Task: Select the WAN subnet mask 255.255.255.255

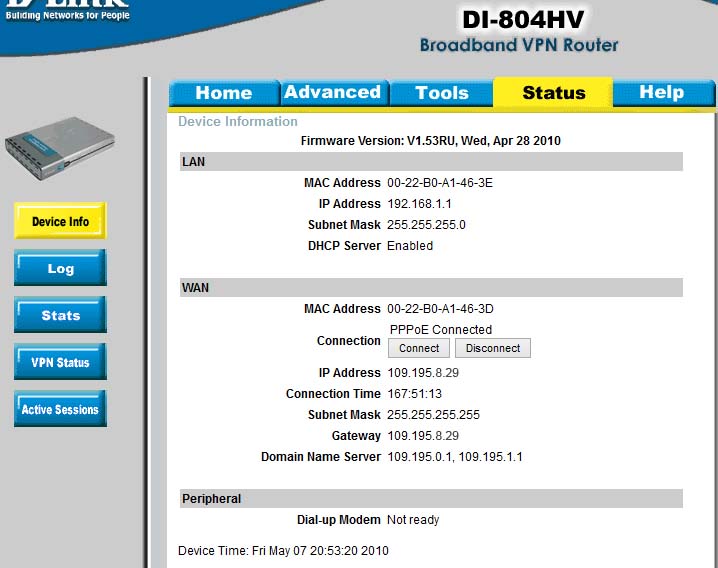Action: [x=433, y=415]
